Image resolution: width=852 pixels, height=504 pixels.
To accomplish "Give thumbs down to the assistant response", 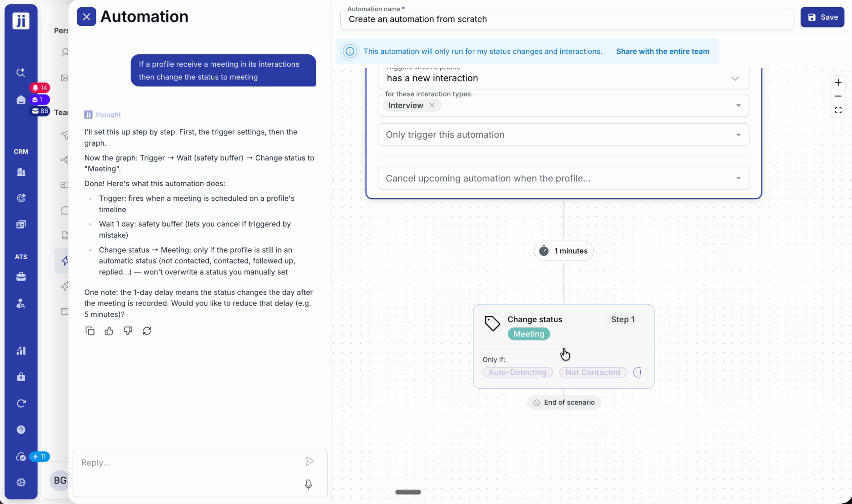I will pos(128,331).
